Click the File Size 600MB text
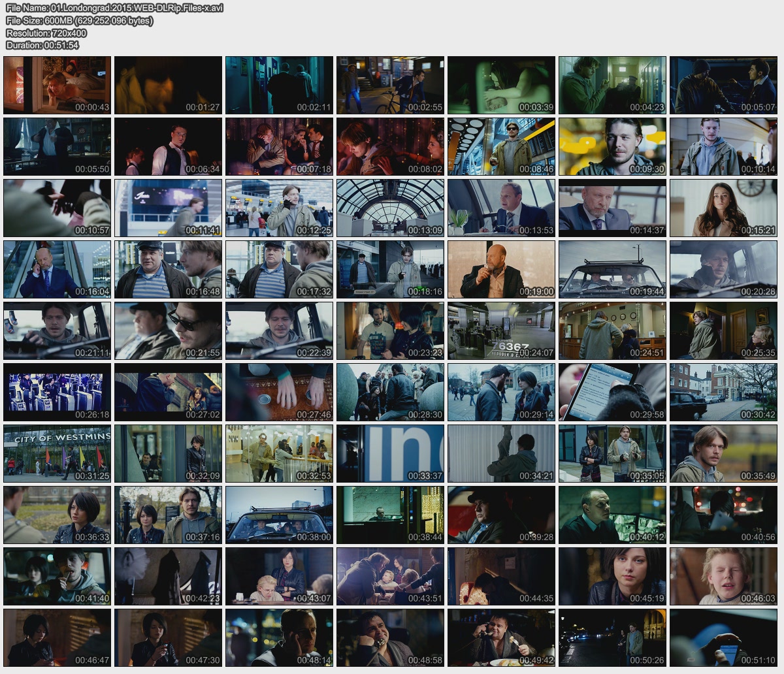The image size is (784, 674). [80, 20]
